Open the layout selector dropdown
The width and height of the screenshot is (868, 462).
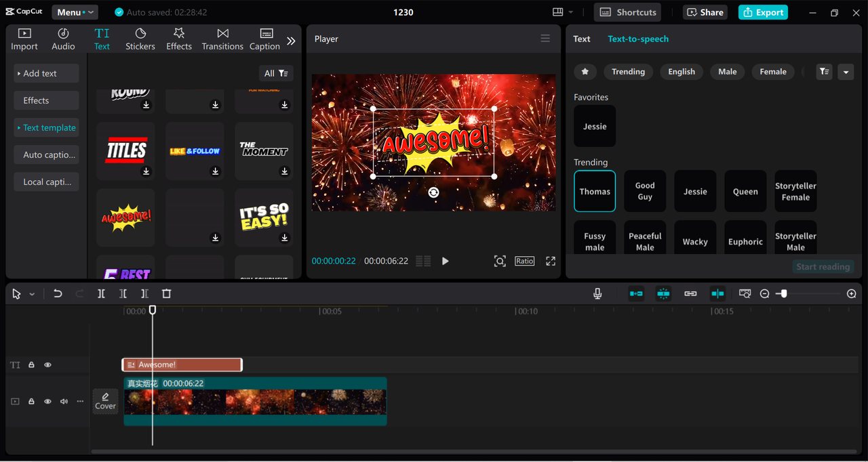coord(562,12)
